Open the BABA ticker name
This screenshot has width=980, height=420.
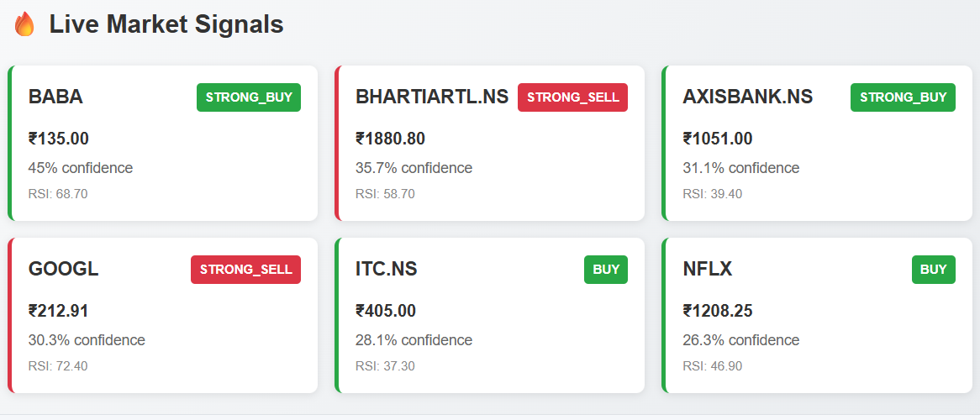click(x=55, y=97)
